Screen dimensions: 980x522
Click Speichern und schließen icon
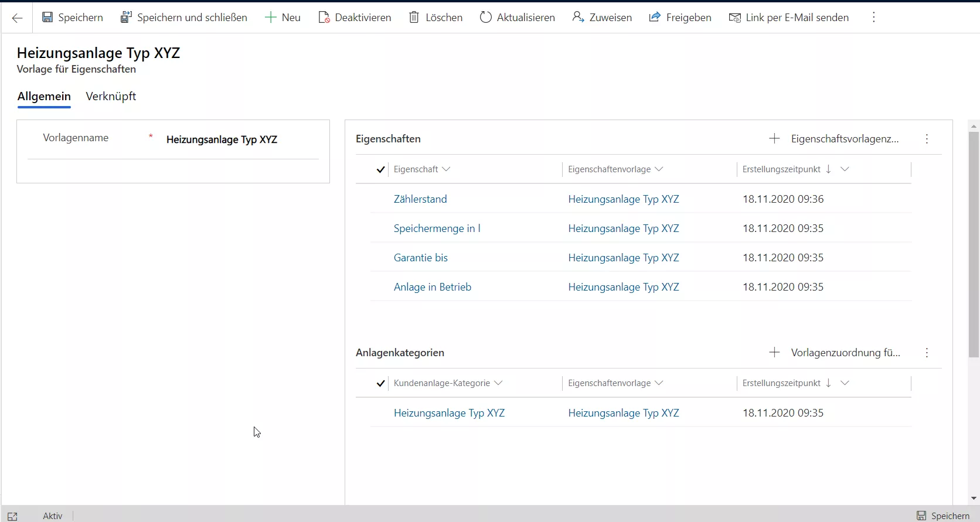pos(126,18)
